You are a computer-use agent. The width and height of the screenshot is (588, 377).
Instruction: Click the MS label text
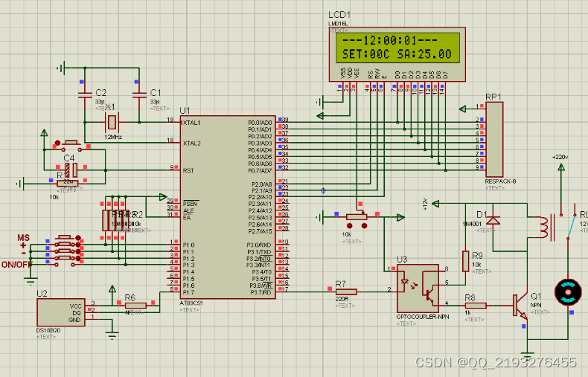[x=23, y=238]
